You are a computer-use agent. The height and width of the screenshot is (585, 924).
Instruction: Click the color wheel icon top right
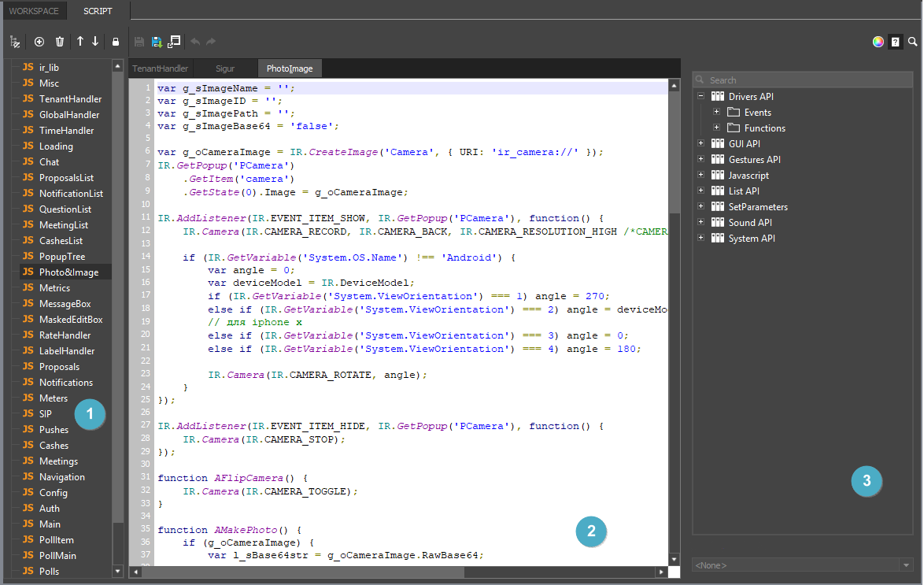[x=878, y=41]
